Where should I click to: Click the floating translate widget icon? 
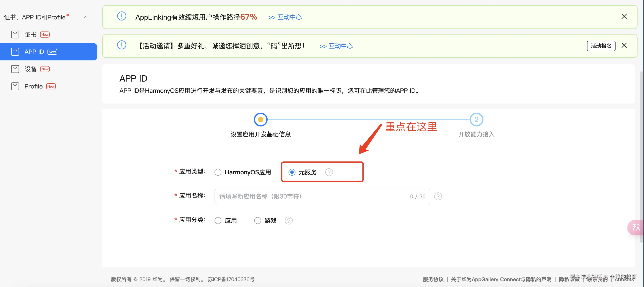[x=636, y=227]
